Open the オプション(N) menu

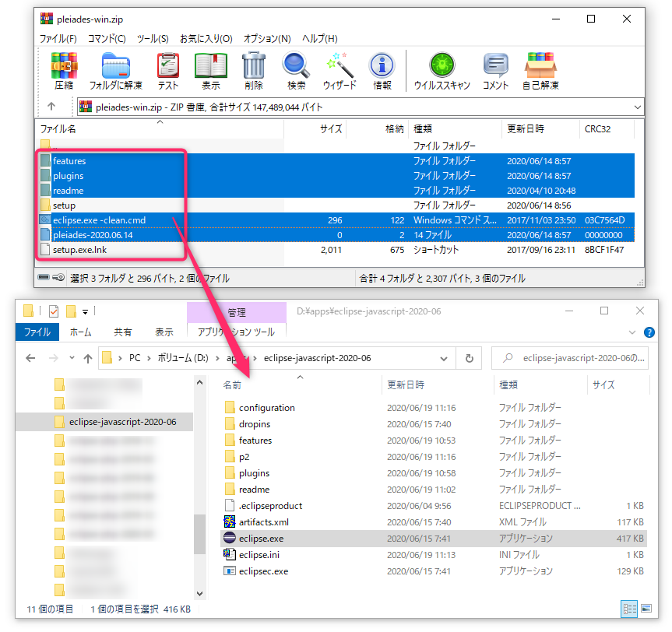(267, 39)
